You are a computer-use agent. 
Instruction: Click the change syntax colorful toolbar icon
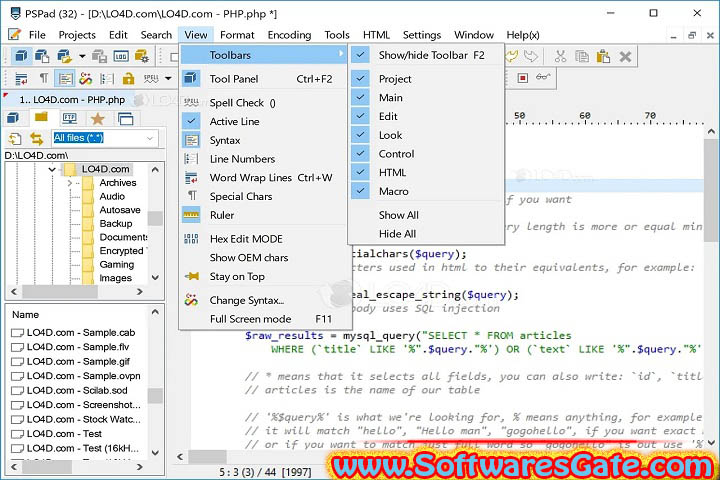pyautogui.click(x=85, y=79)
